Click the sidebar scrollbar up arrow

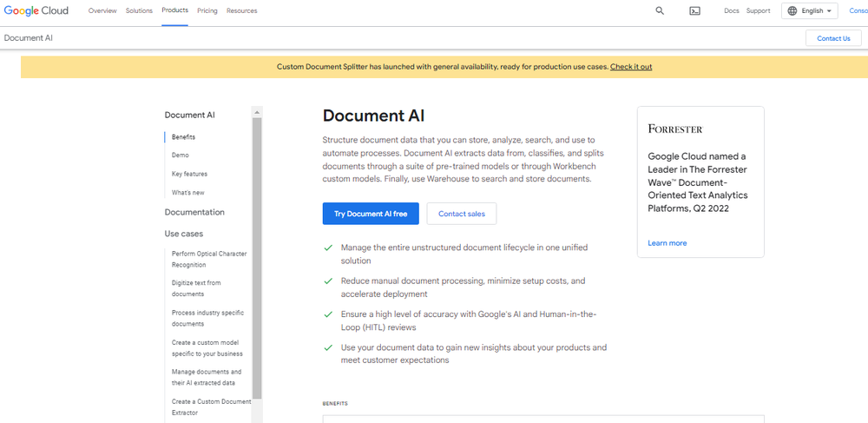pos(257,112)
